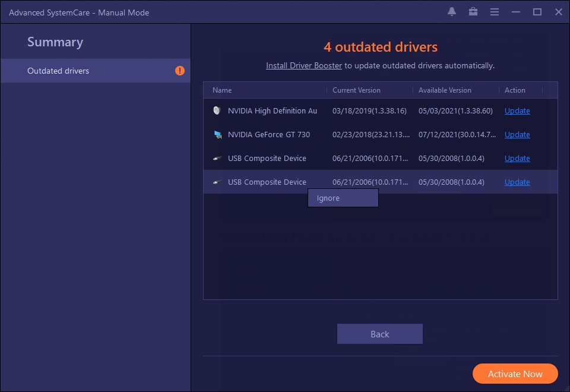Click the Current Version column header
This screenshot has height=392, width=570.
coord(356,90)
